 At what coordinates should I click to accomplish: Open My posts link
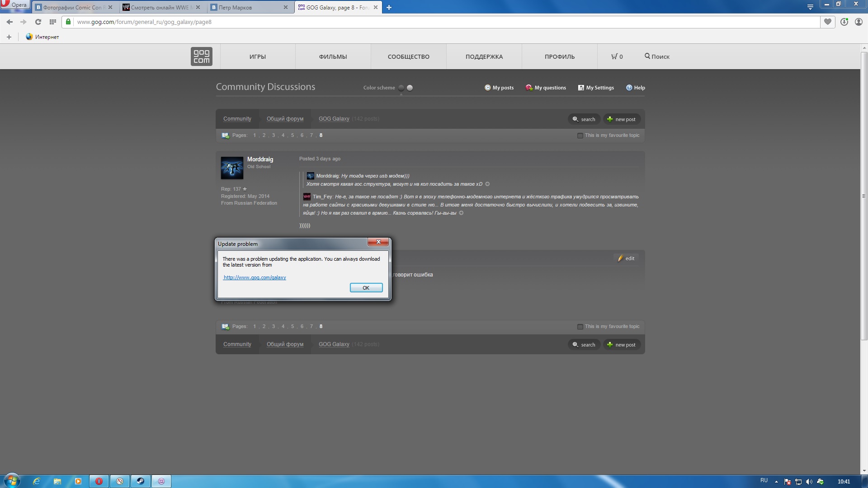coord(499,88)
